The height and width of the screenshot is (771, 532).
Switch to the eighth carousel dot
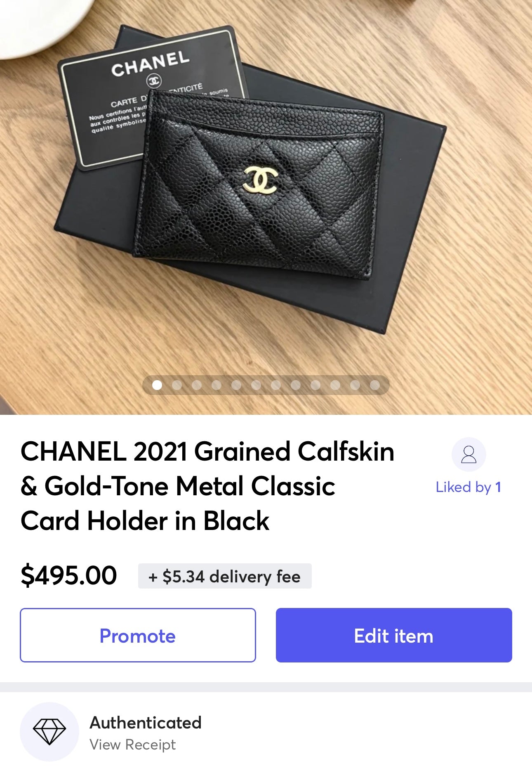click(x=296, y=385)
